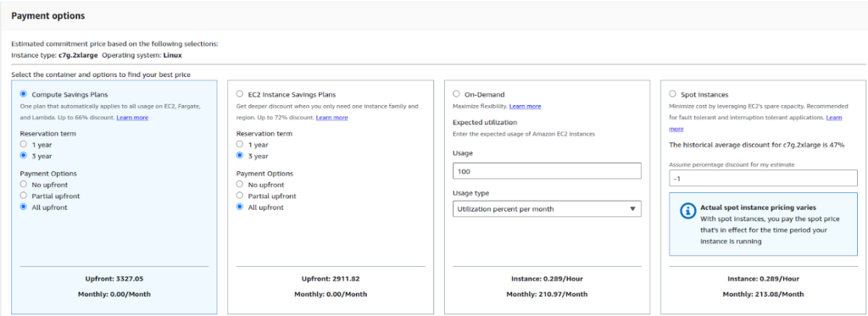
Task: Click the Payment options heading
Action: click(x=48, y=15)
